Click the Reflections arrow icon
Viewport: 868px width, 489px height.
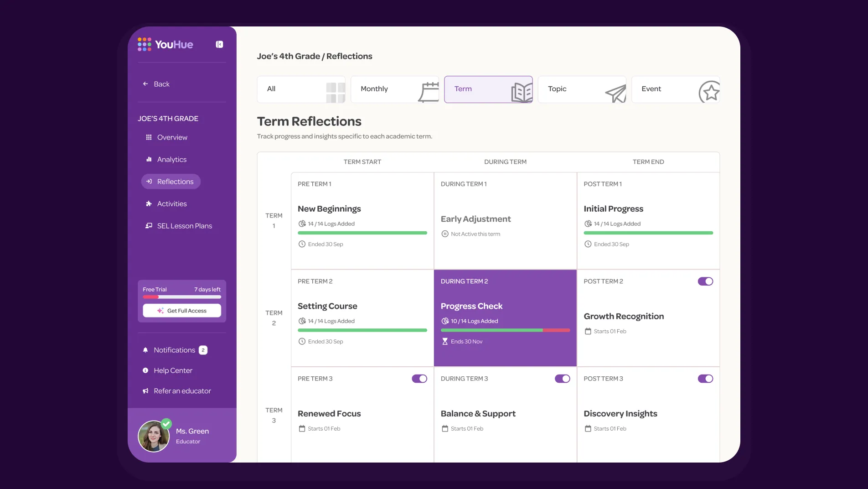click(149, 182)
